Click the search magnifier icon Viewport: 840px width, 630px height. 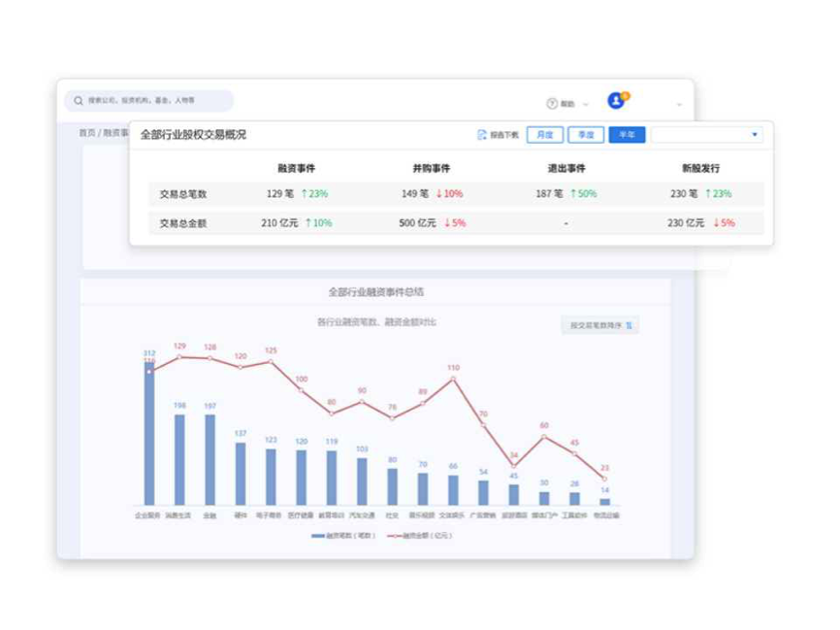(78, 101)
